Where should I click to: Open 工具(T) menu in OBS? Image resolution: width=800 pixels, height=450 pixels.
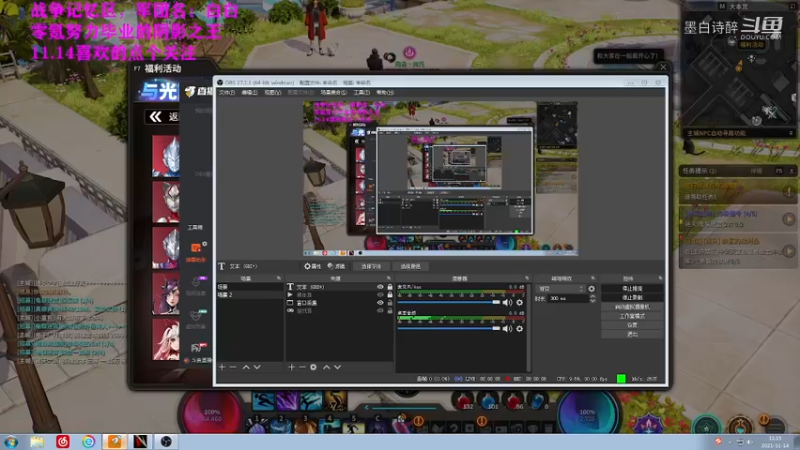coord(361,92)
